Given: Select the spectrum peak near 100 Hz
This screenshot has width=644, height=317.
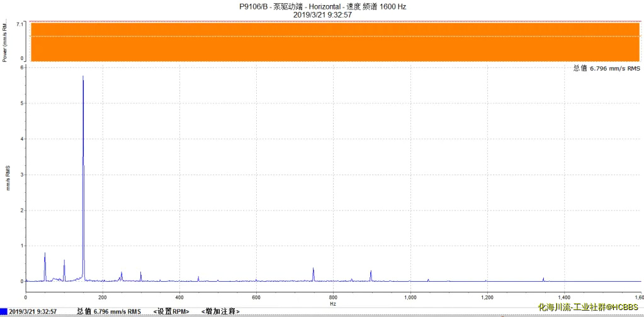Looking at the screenshot, I should [64, 270].
